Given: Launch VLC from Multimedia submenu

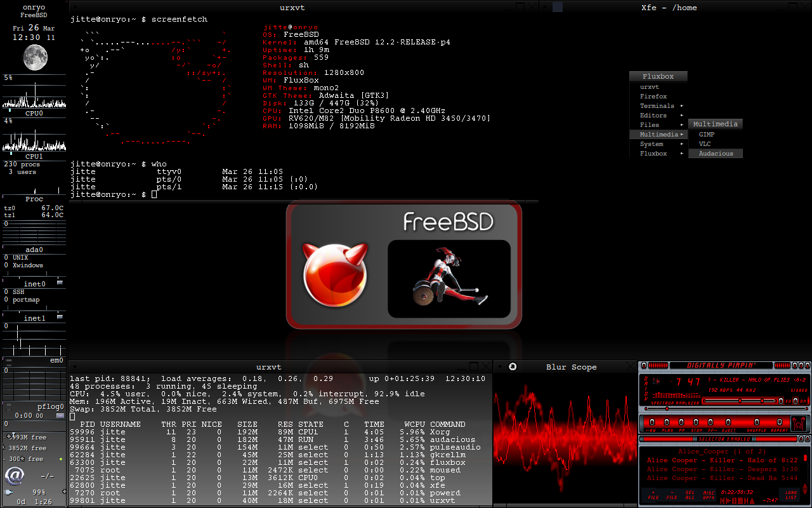Looking at the screenshot, I should tap(716, 144).
